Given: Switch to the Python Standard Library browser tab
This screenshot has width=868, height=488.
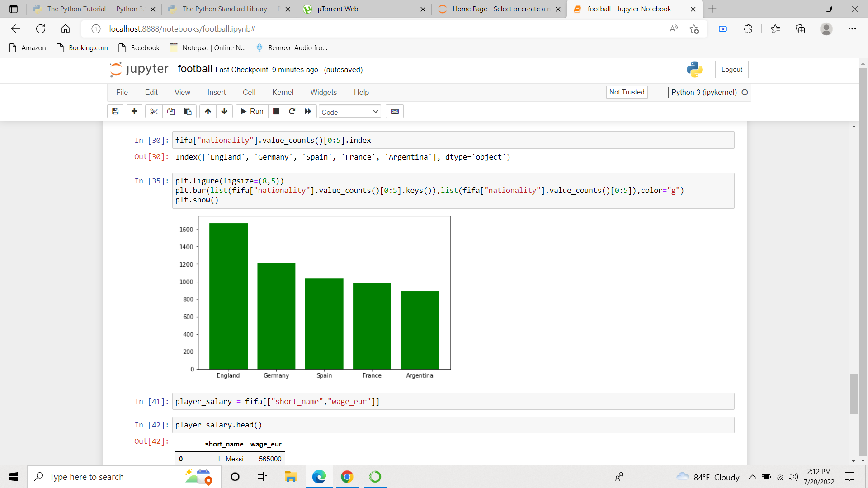Looking at the screenshot, I should [222, 9].
